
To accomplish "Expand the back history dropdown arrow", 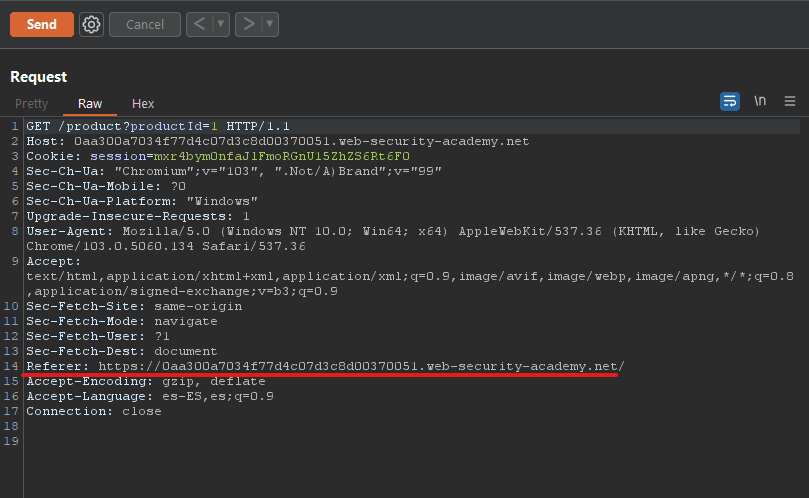I will (x=221, y=24).
